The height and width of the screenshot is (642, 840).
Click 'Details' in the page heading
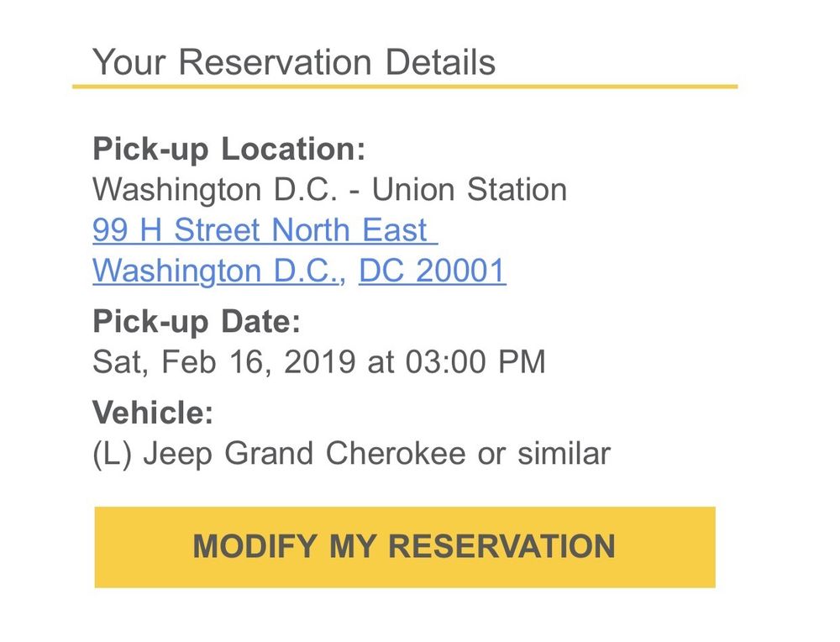click(441, 62)
